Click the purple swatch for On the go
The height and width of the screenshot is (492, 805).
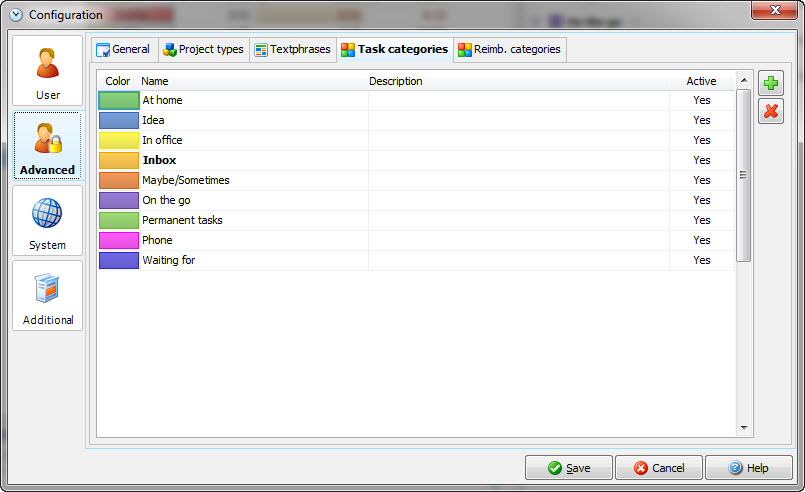click(x=119, y=200)
